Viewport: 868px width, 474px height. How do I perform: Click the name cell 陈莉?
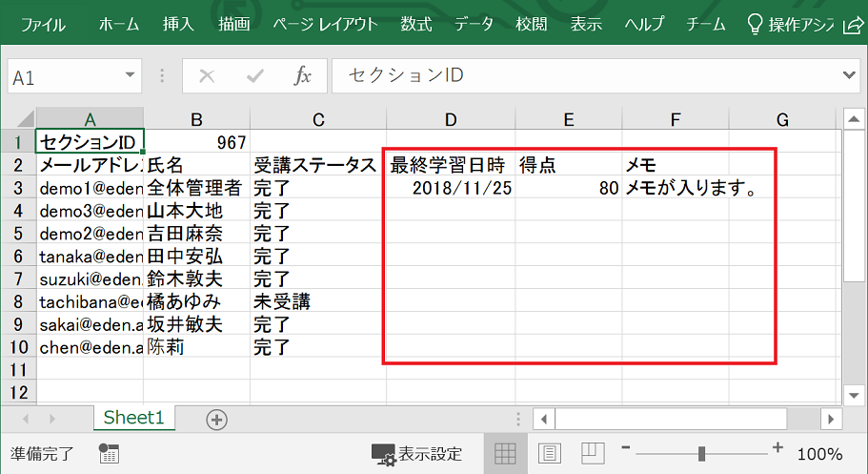(196, 346)
